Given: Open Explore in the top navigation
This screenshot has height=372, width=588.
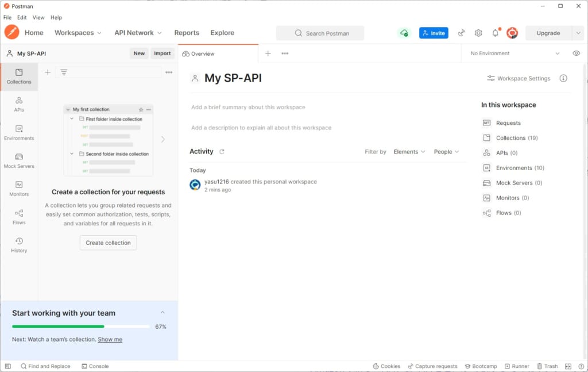Looking at the screenshot, I should [x=222, y=33].
